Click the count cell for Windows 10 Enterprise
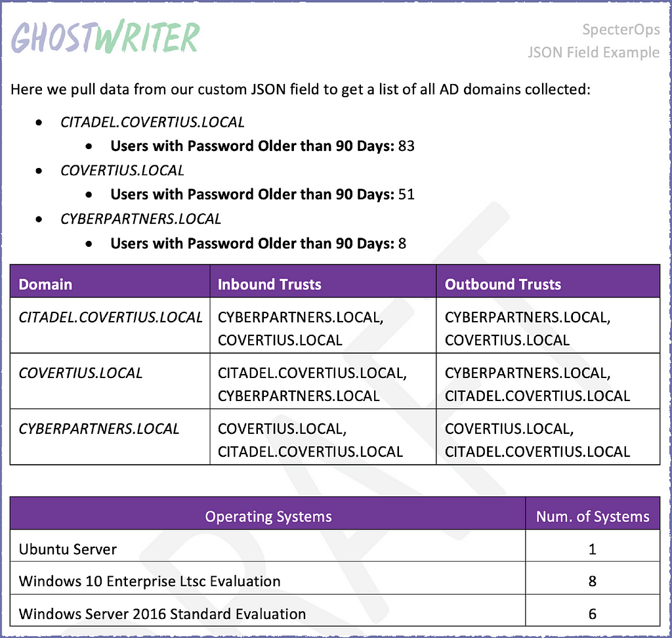This screenshot has width=672, height=638. click(x=593, y=578)
